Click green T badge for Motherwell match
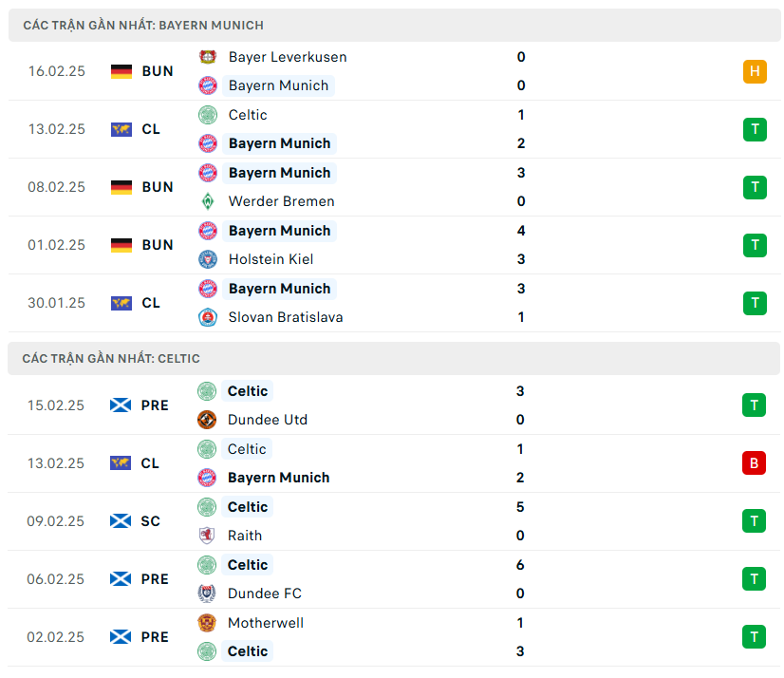The image size is (784, 678). tap(754, 637)
